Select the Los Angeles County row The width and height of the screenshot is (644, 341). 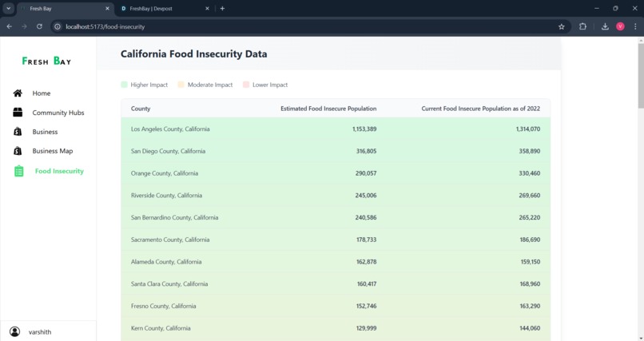(x=336, y=129)
